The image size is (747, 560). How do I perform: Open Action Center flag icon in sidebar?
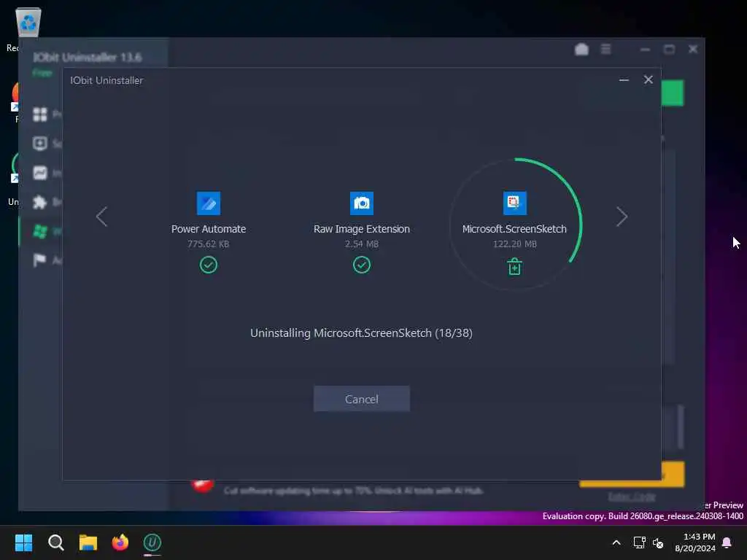(x=40, y=260)
